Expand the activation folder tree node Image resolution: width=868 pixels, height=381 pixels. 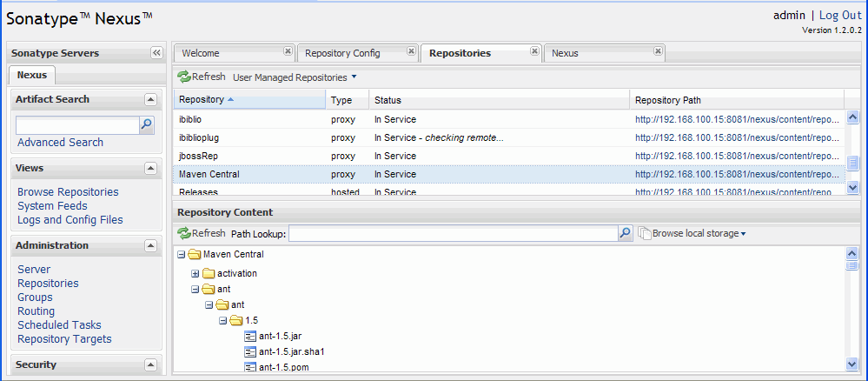(195, 274)
